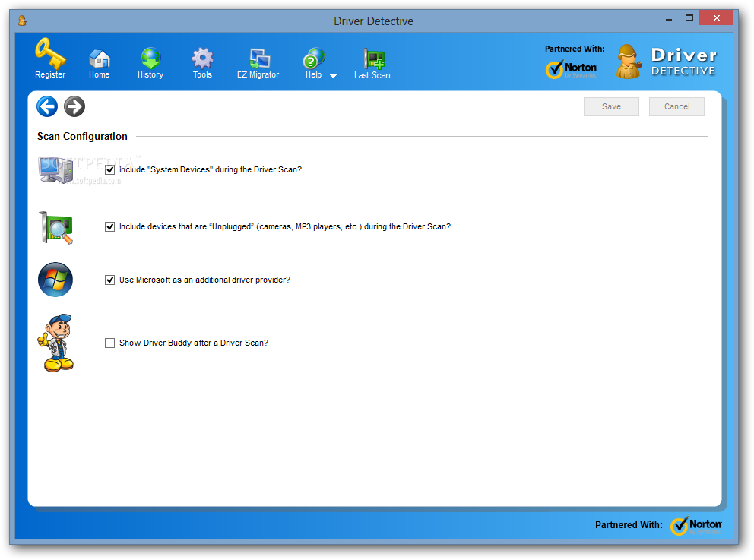Click the Scan Configuration heading
Image resolution: width=754 pixels, height=560 pixels.
82,137
